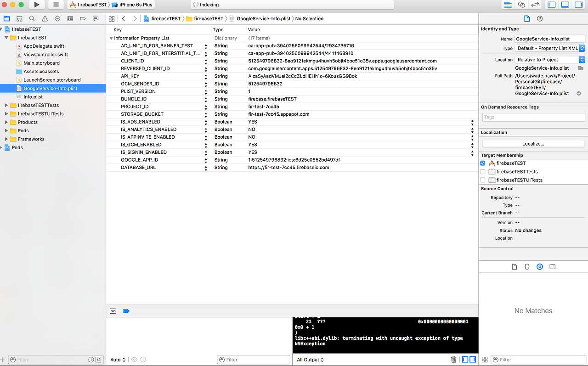The width and height of the screenshot is (588, 366).
Task: Select Info.plist in navigator
Action: (33, 97)
